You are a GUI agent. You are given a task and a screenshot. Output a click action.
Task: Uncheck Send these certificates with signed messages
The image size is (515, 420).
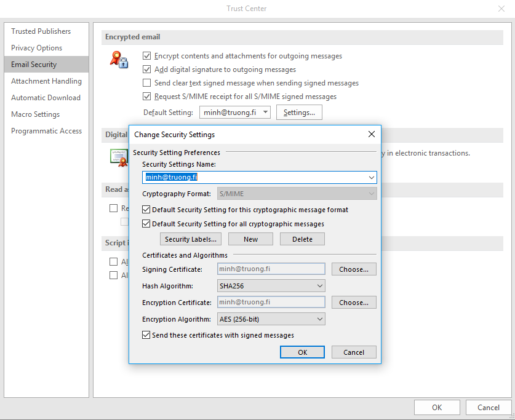pos(146,335)
